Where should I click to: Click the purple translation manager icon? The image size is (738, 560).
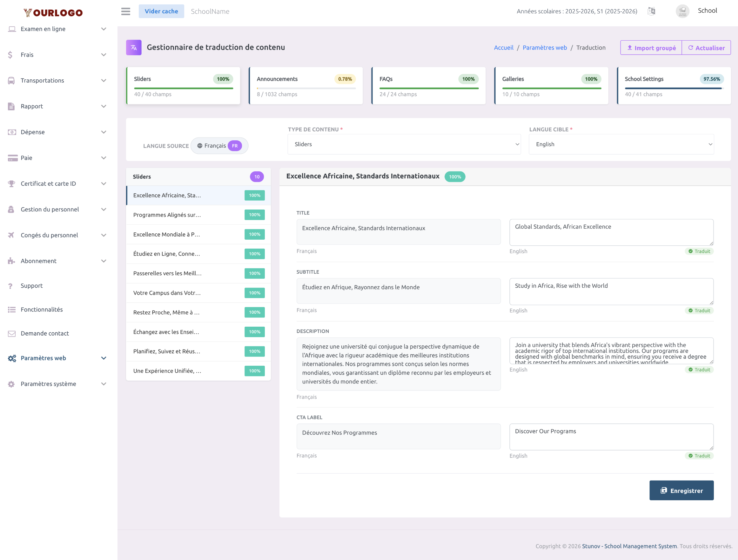coord(134,47)
